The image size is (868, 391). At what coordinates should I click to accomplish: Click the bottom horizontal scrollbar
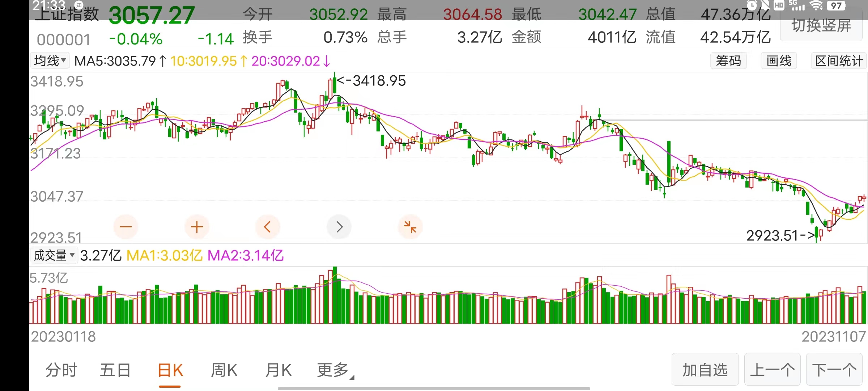[x=434, y=388]
